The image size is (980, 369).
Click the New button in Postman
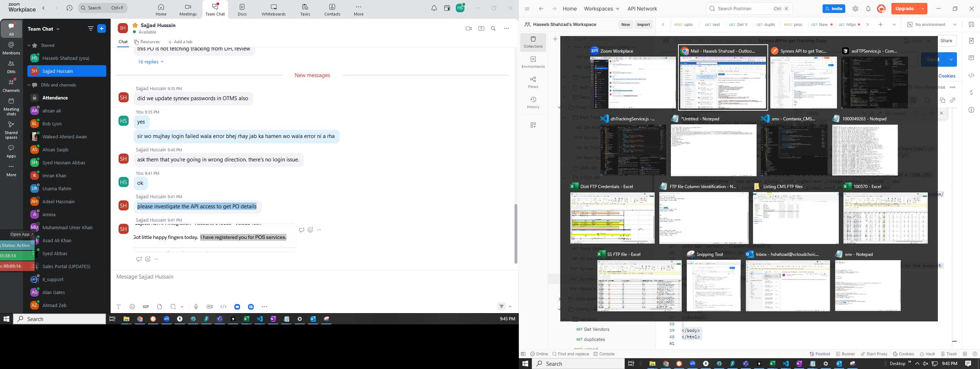(x=625, y=25)
